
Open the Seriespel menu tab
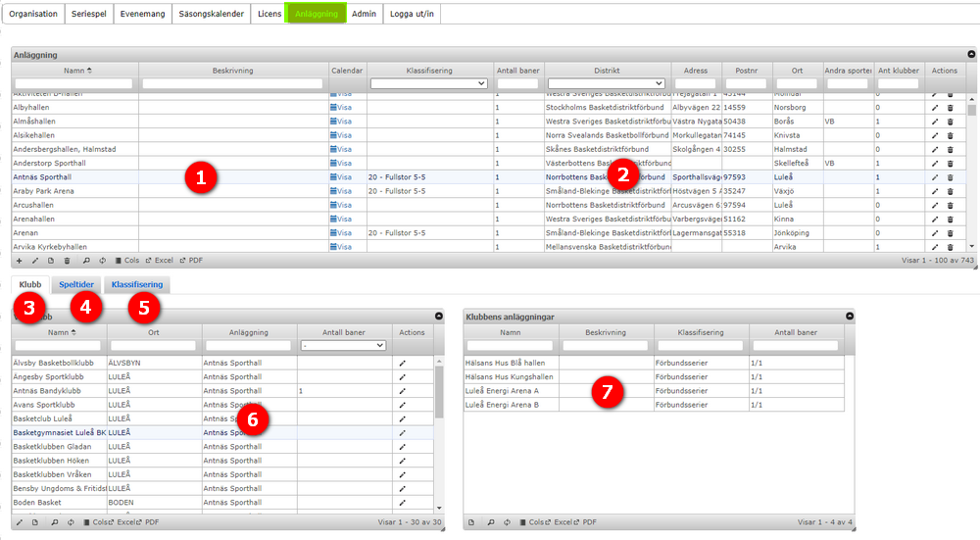[89, 14]
